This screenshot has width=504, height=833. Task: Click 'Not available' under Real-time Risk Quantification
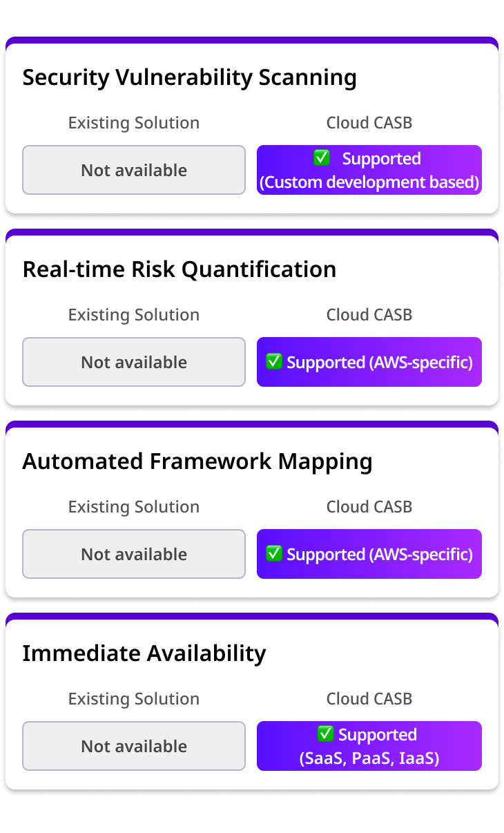point(134,362)
